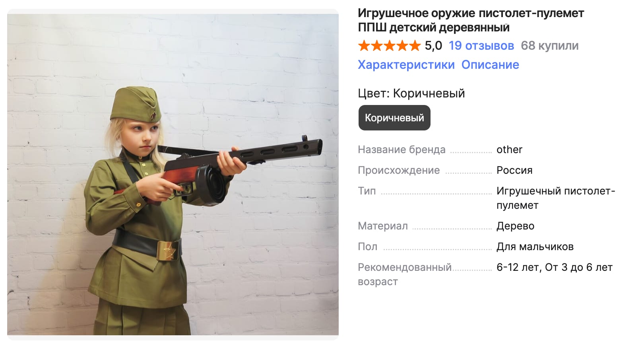Click the 5,0 rating score
Image resolution: width=644 pixels, height=346 pixels.
tap(433, 46)
